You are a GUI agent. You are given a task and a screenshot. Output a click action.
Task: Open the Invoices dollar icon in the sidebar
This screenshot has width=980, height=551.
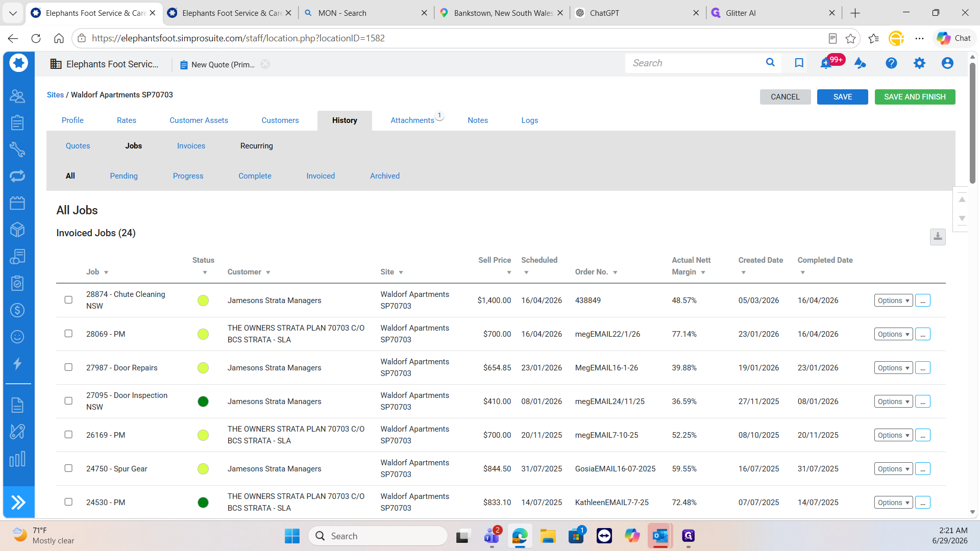click(x=17, y=310)
